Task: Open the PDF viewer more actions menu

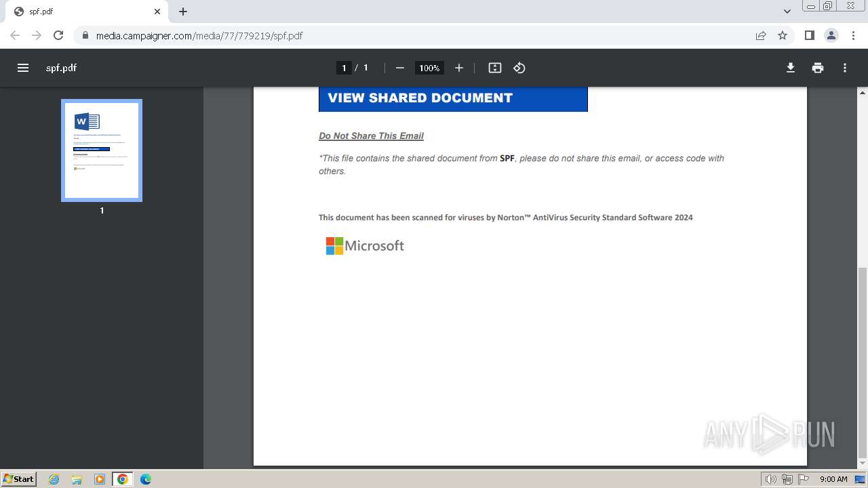Action: coord(845,68)
